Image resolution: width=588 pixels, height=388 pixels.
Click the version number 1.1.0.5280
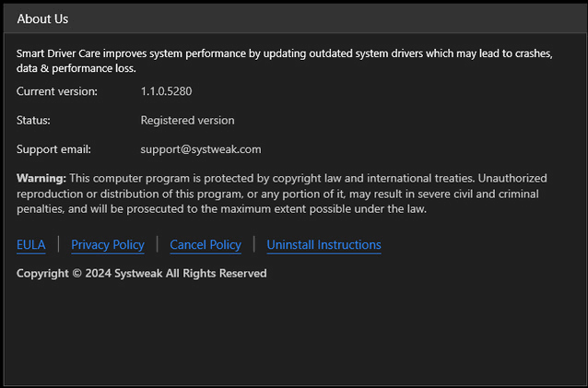pyautogui.click(x=166, y=91)
